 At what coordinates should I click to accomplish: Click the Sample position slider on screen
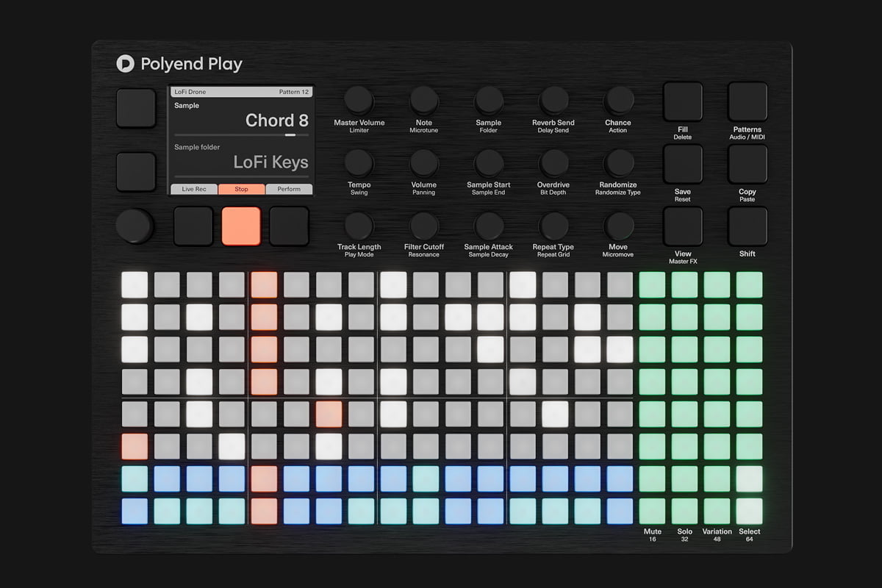pos(241,135)
